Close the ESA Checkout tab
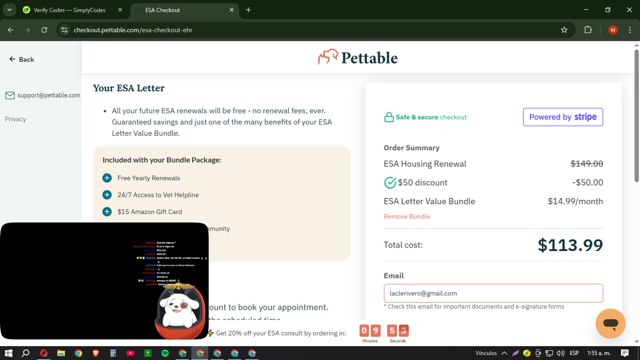The width and height of the screenshot is (640, 360). [x=231, y=10]
